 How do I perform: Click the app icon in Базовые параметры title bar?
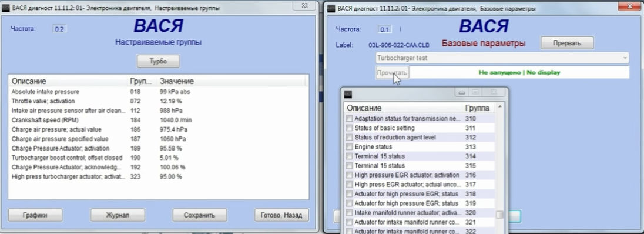point(331,8)
